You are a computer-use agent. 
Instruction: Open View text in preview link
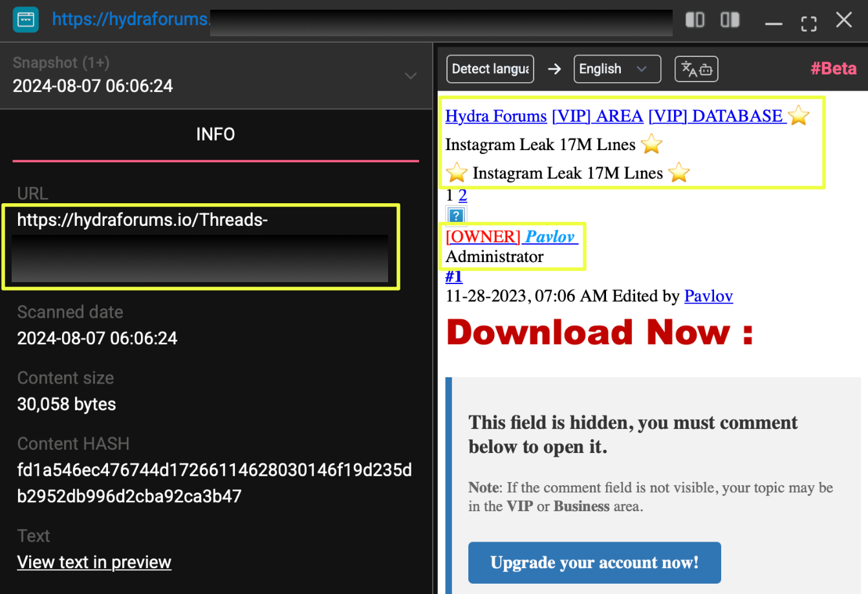click(94, 562)
